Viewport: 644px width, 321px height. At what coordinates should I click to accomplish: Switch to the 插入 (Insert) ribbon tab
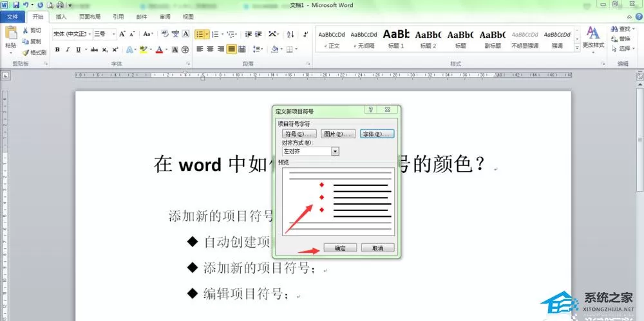(61, 17)
